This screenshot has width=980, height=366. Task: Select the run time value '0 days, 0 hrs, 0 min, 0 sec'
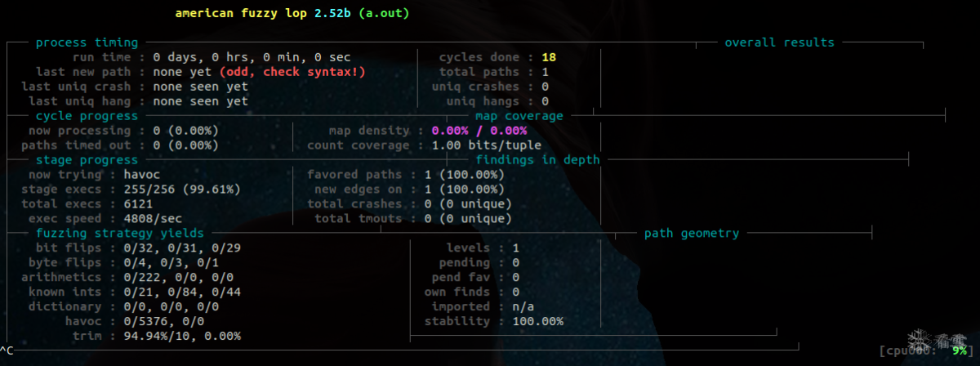tap(252, 57)
